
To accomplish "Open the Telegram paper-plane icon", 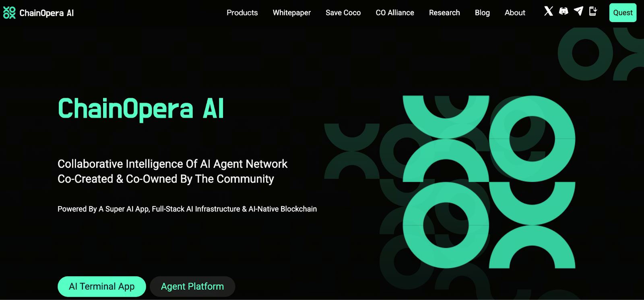I will (578, 11).
